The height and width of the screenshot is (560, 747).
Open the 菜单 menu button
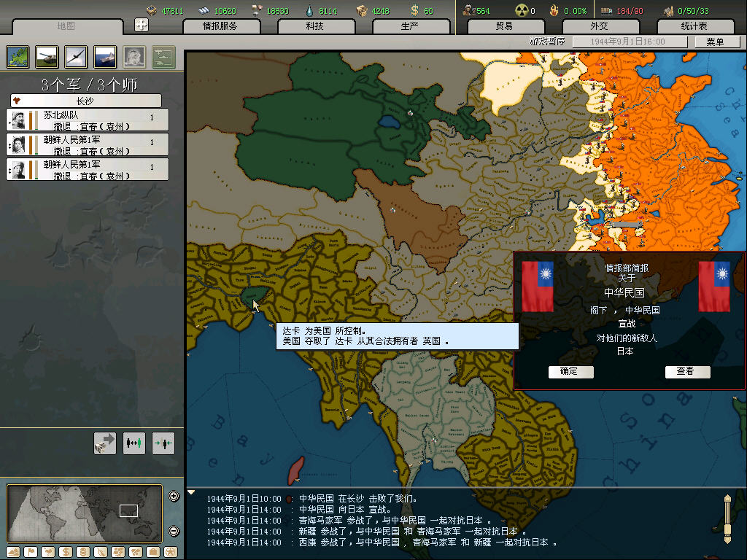(x=714, y=42)
